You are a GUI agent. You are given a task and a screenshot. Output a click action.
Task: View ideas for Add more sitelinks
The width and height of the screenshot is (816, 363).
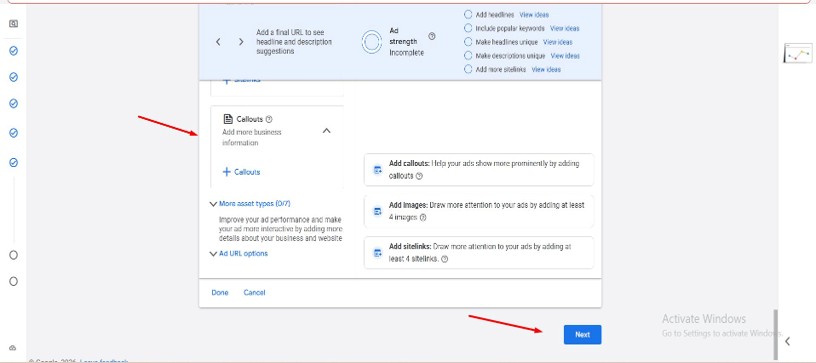[546, 69]
